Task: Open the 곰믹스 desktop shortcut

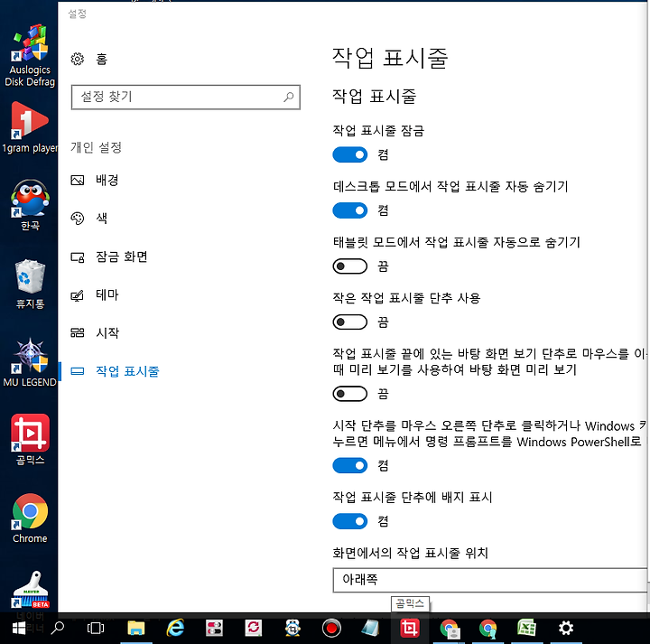Action: pos(30,439)
